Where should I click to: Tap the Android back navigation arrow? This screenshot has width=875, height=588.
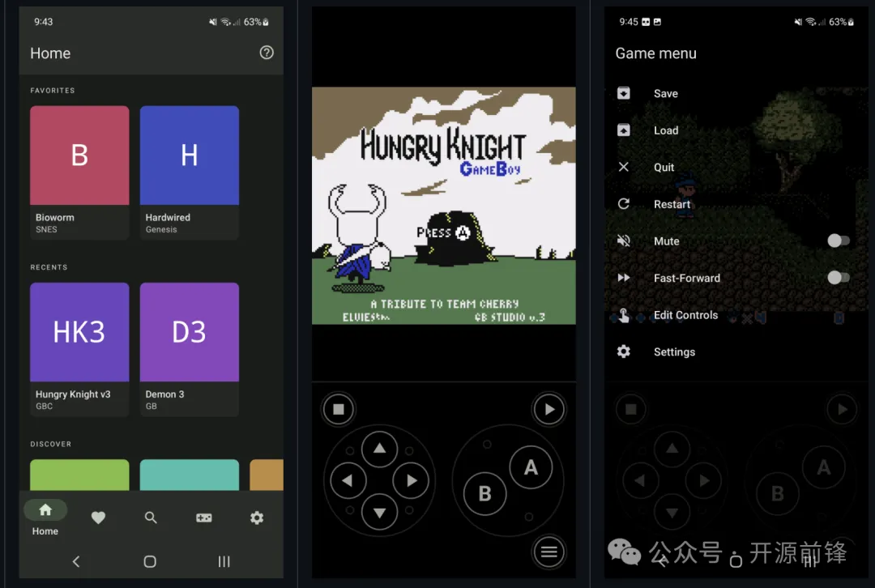76,561
